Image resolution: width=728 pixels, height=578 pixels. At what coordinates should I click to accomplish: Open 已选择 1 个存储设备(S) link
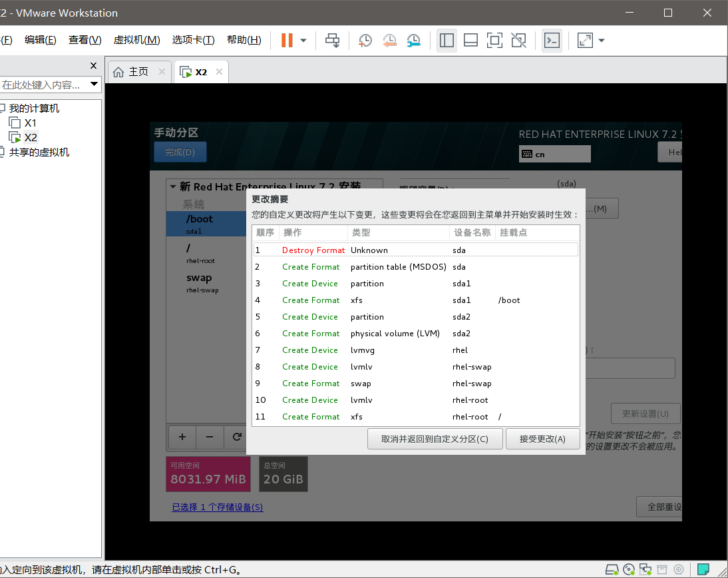tap(218, 507)
